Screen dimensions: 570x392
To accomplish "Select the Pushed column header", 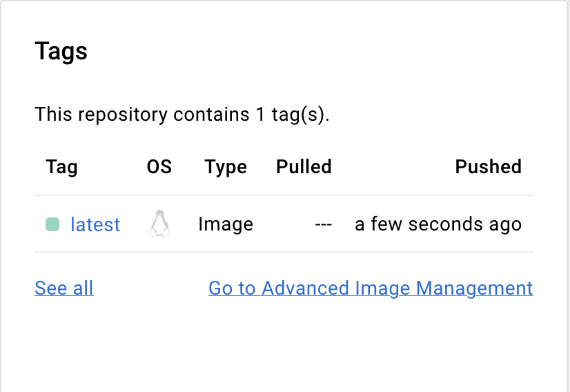I will pos(488,166).
